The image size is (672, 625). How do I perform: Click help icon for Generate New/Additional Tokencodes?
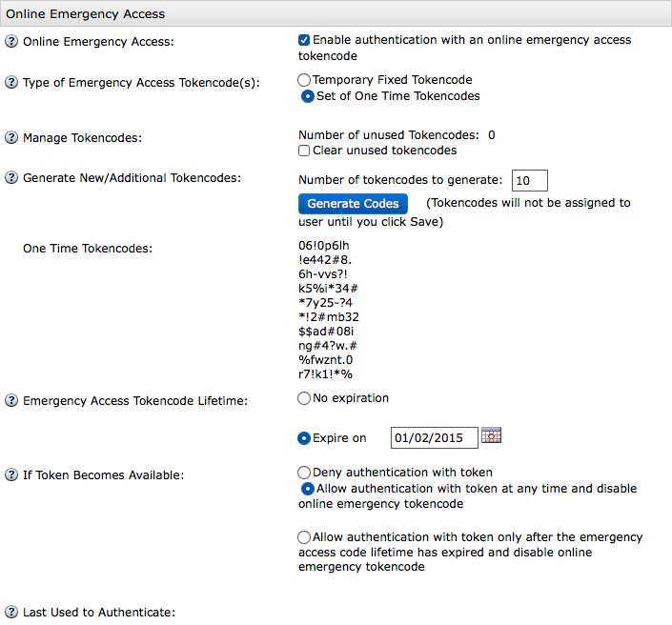(11, 177)
